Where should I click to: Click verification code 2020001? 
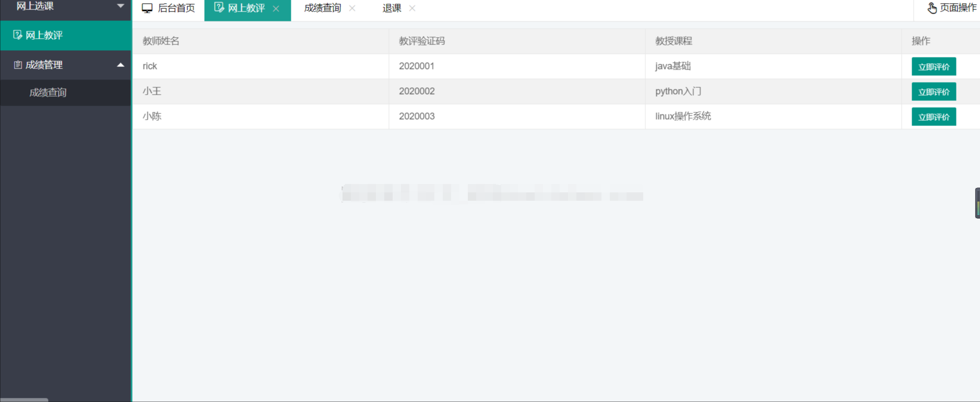click(417, 66)
